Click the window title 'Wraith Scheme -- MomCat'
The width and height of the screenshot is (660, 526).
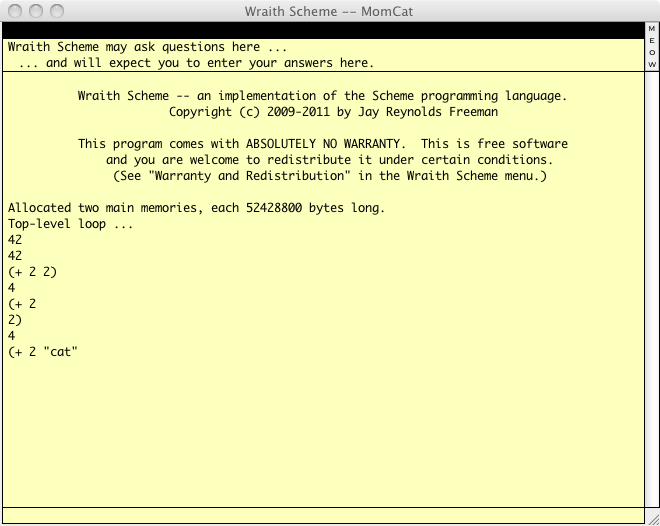point(330,11)
